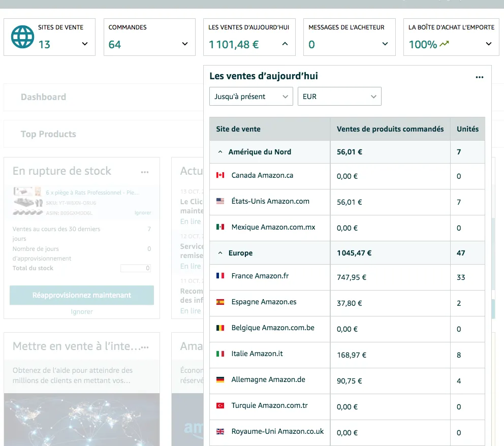
Task: Click the Turquie flag icon
Action: (x=220, y=405)
